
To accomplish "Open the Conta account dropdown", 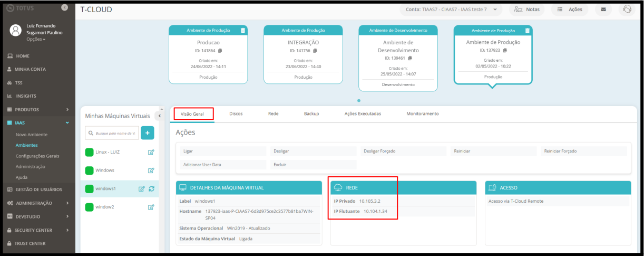I will pyautogui.click(x=451, y=10).
